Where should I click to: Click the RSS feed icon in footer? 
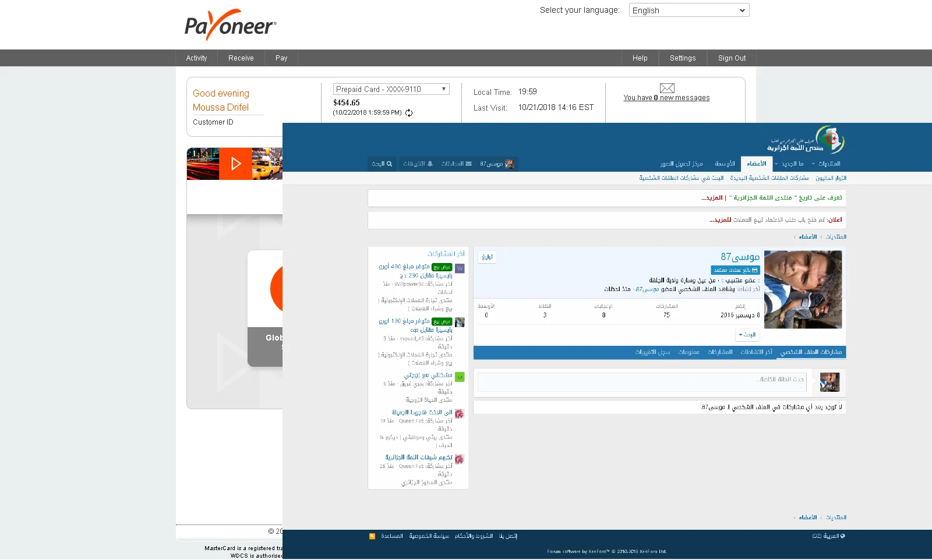pyautogui.click(x=372, y=536)
